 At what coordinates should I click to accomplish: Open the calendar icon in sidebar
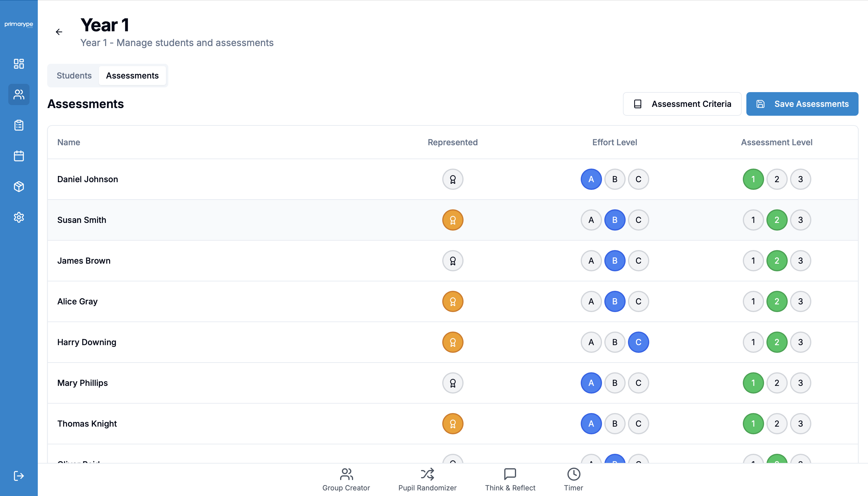tap(19, 156)
